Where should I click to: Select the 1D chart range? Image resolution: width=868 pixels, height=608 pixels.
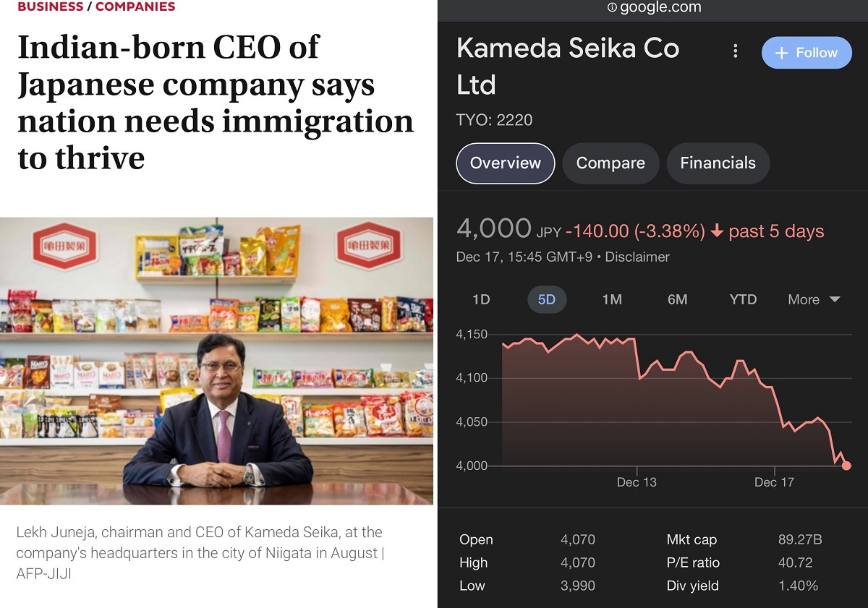point(481,299)
